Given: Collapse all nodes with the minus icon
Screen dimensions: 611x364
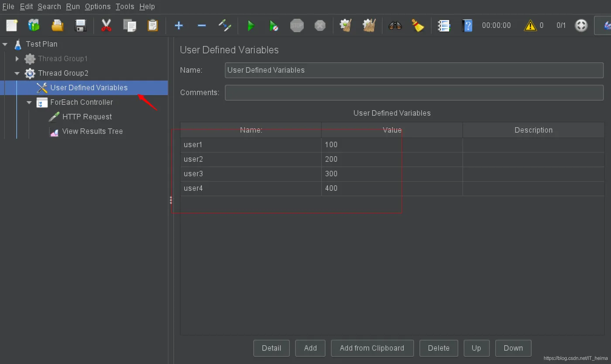Looking at the screenshot, I should click(202, 26).
